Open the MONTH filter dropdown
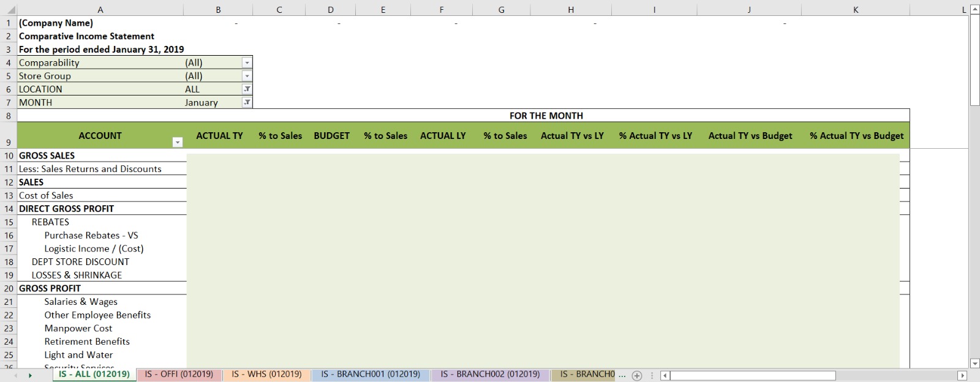Viewport: 980px width, 382px height. [247, 102]
